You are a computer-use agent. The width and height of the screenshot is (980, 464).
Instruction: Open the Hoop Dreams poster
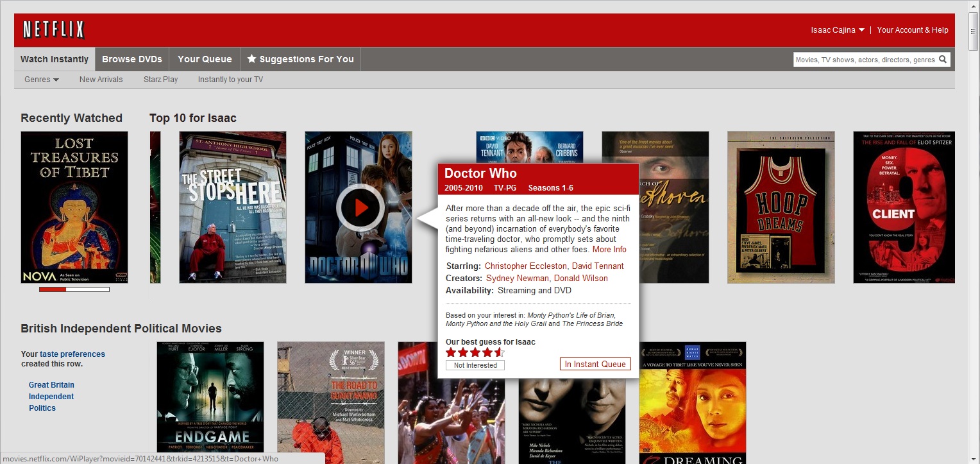[781, 207]
